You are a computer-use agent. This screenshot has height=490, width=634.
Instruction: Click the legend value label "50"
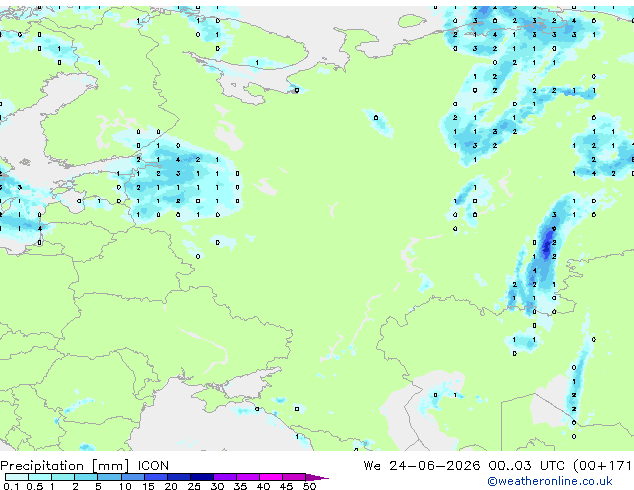309,486
